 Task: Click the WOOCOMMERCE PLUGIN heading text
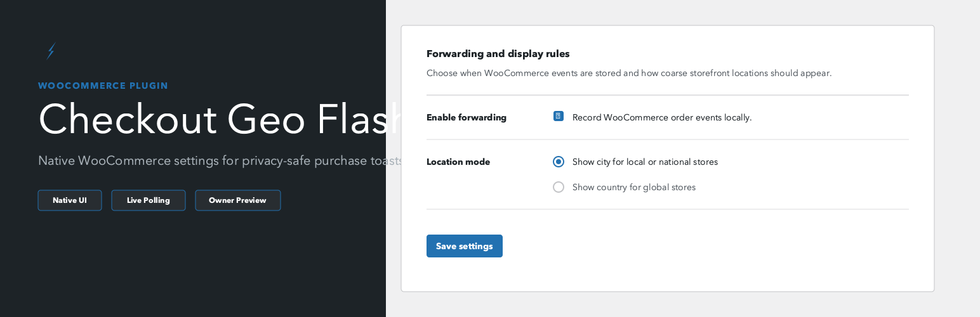[103, 86]
